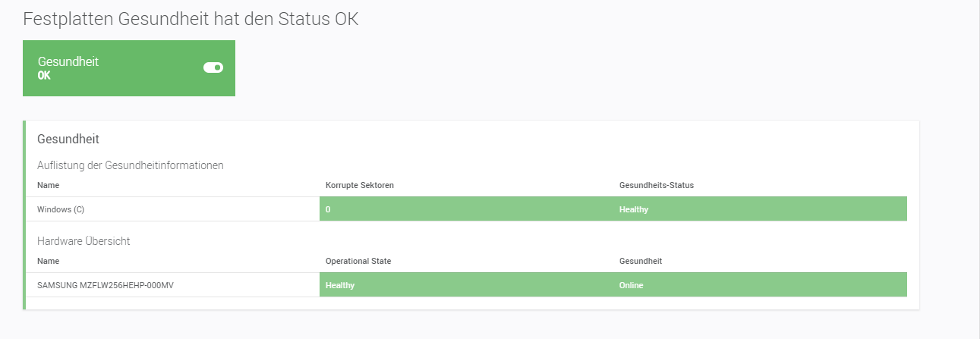Click the Gesundheit column header in hardware table
Viewport: 980px width, 339px height.
(641, 261)
